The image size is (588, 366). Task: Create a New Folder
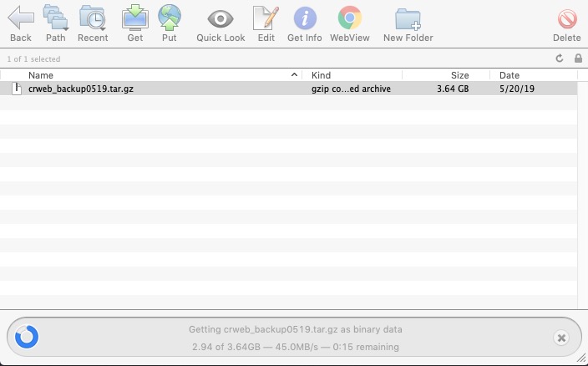408,18
